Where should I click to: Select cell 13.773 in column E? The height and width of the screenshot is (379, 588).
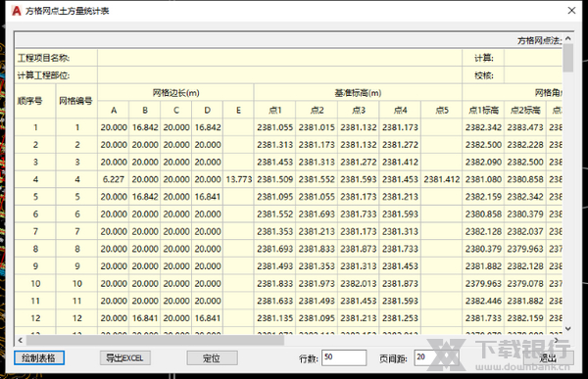click(238, 179)
